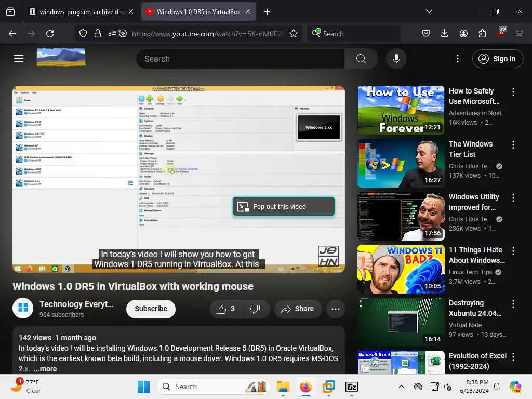This screenshot has width=532, height=399.
Task: Save page to Pocket
Action: pos(426,33)
